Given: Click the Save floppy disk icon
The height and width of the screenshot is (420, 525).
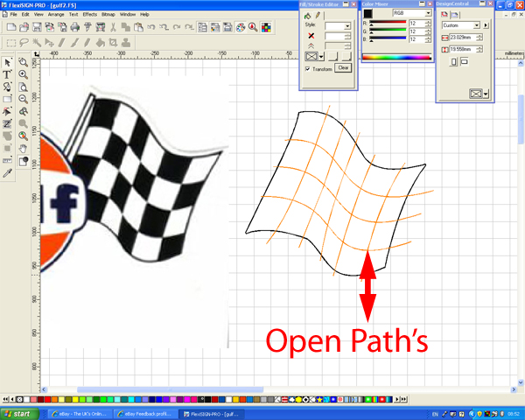Looking at the screenshot, I should coord(37,27).
